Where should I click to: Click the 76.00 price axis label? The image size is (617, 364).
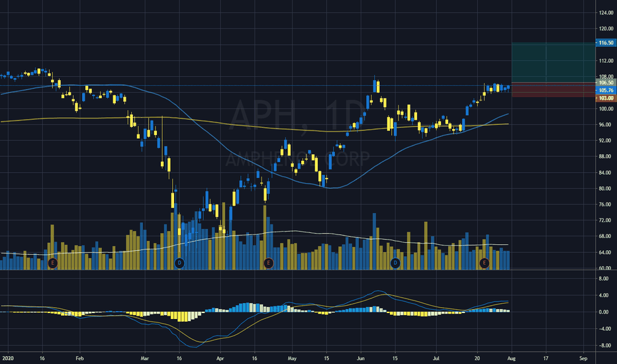pyautogui.click(x=606, y=205)
